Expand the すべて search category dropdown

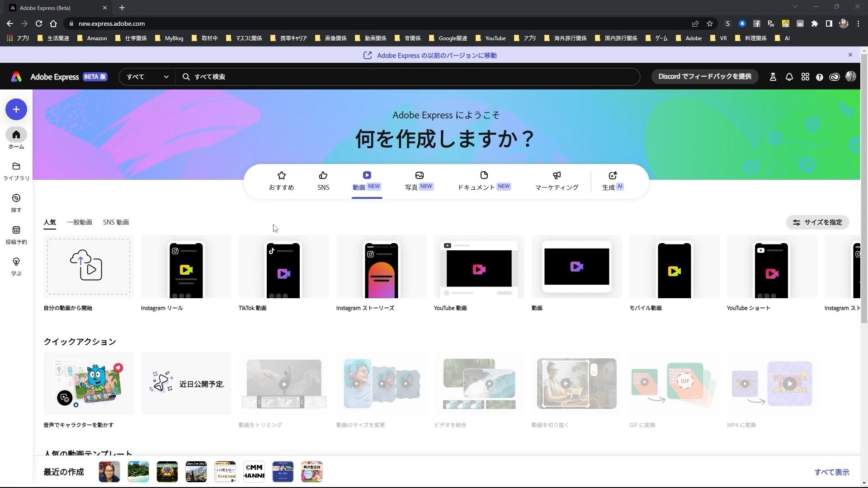[x=146, y=76]
